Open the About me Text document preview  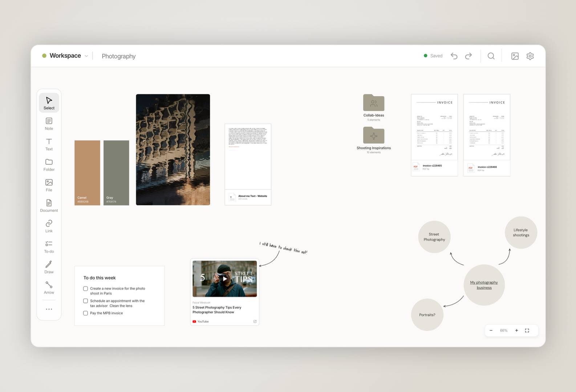248,156
